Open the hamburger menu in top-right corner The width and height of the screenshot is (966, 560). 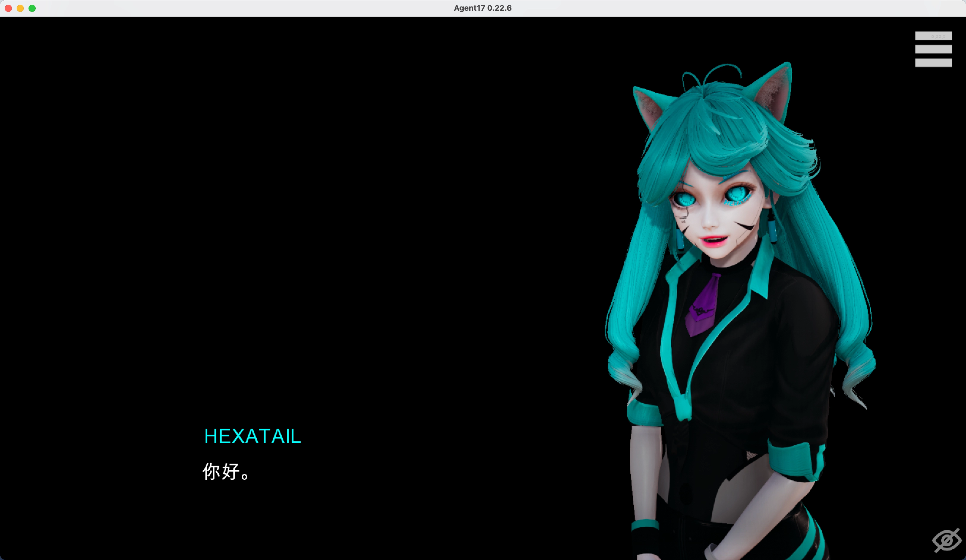point(933,49)
